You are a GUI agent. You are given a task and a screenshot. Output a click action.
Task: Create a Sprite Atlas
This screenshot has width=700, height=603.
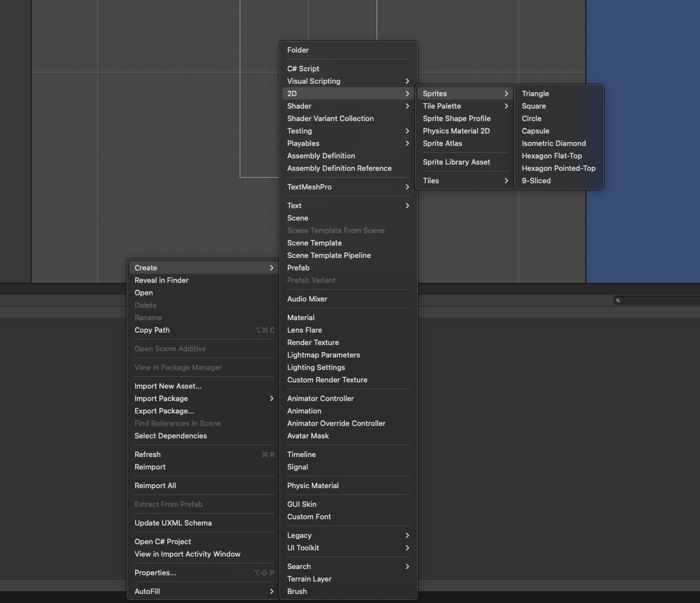(465, 143)
